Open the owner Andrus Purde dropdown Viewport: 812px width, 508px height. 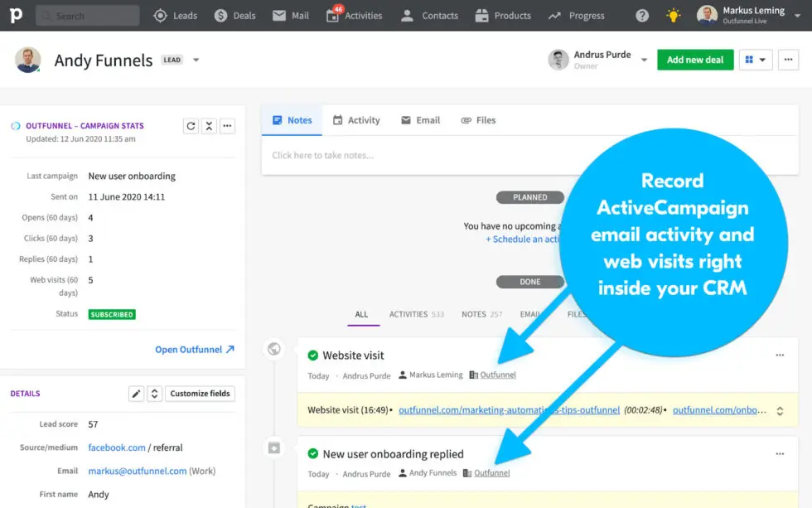pos(644,60)
